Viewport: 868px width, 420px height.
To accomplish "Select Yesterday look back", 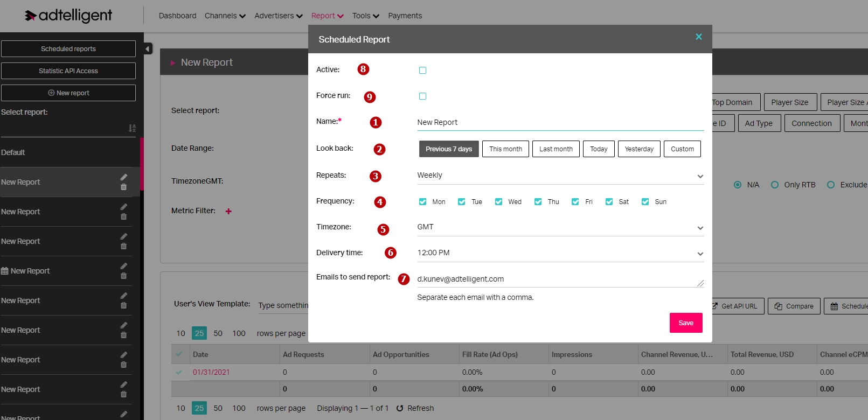I will (x=639, y=149).
